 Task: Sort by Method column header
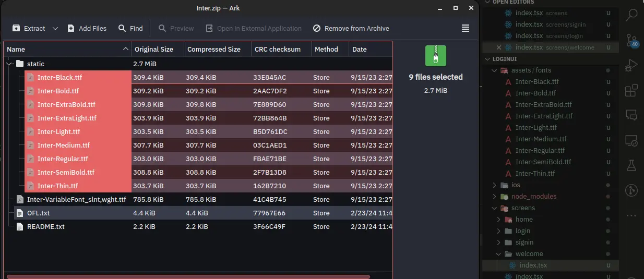coord(330,49)
